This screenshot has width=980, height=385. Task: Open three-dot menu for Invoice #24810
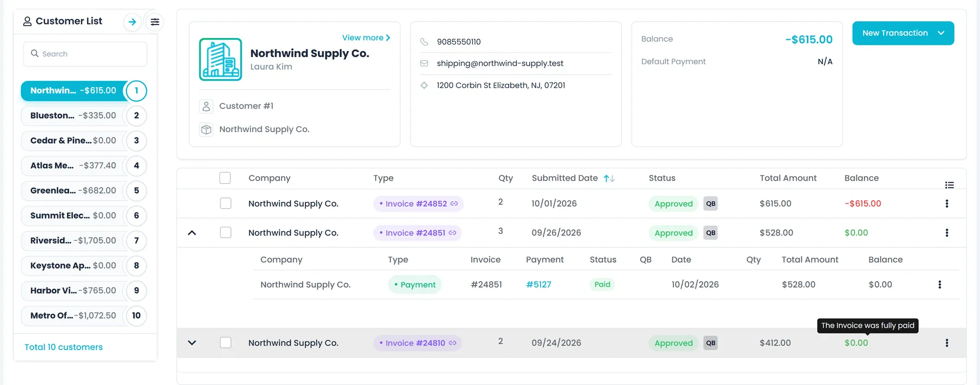(947, 343)
